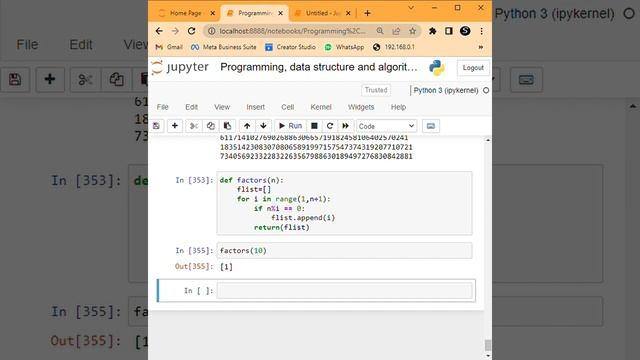The width and height of the screenshot is (640, 360).
Task: Open the browser profile avatar
Action: (x=465, y=31)
